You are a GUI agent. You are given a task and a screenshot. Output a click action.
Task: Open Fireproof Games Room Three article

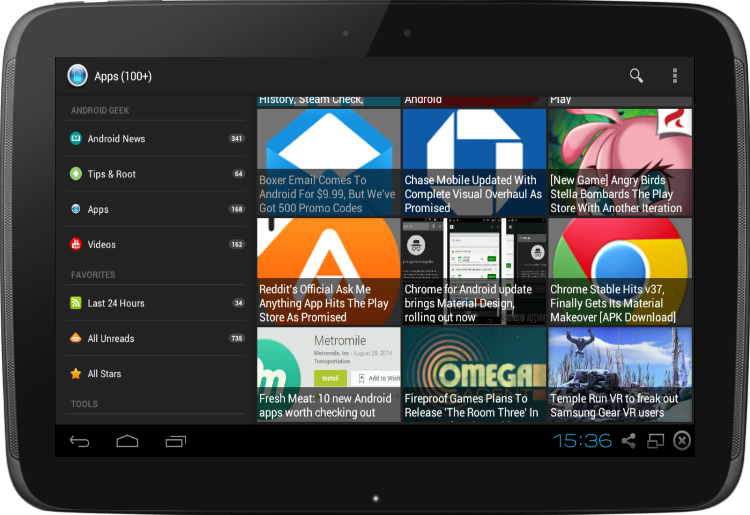474,374
